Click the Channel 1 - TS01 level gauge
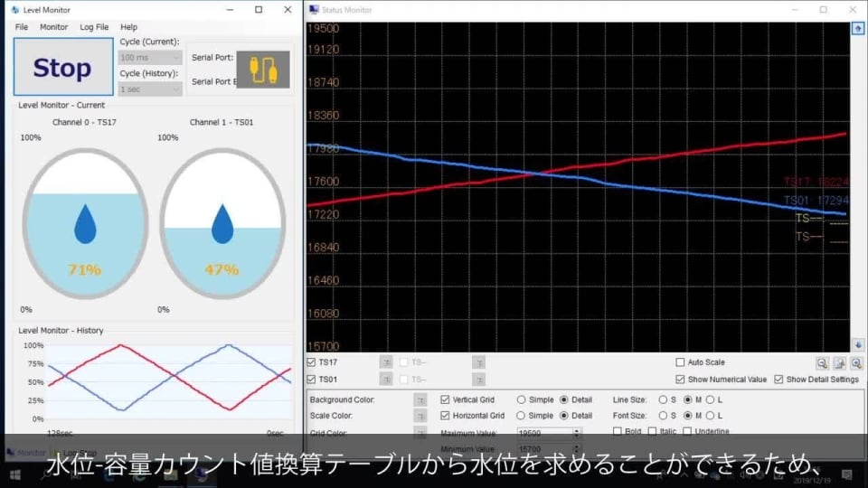 point(222,223)
